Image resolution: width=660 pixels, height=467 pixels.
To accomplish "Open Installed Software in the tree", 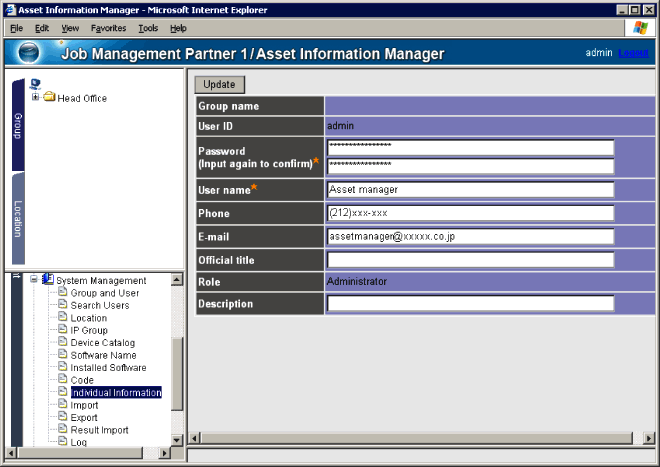I will point(110,368).
